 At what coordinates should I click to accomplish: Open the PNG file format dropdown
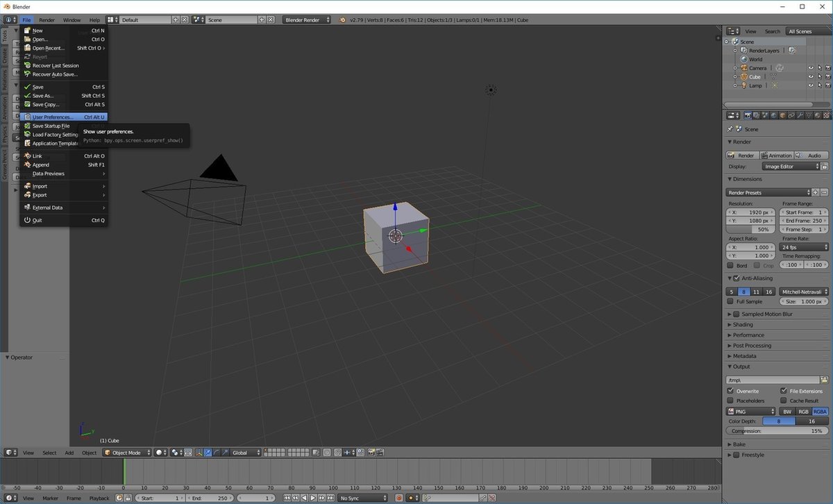750,412
